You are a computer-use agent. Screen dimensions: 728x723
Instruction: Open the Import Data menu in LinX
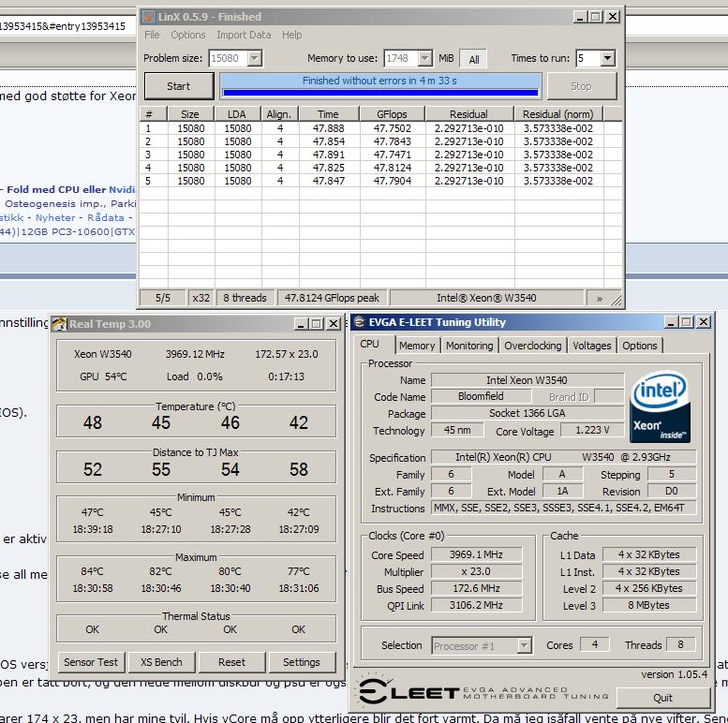(244, 35)
